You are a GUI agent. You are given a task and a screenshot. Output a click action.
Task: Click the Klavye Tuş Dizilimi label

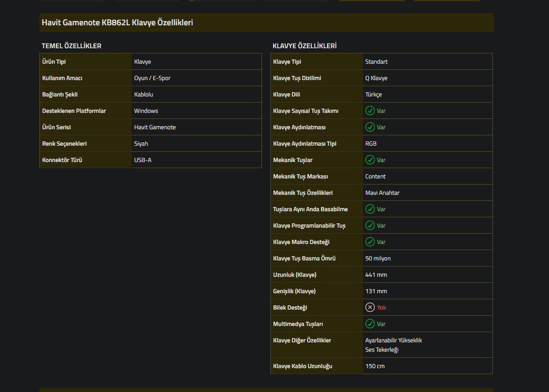pos(297,78)
